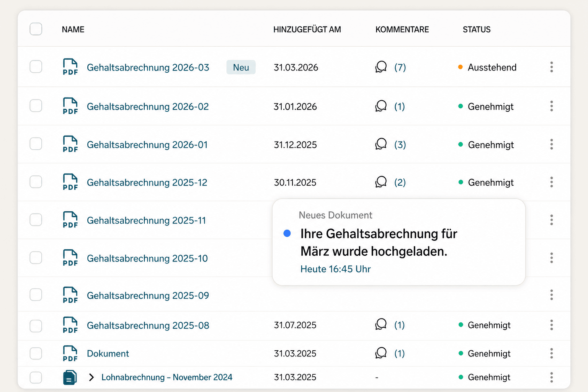Open three-dot menu for Gehaltsabrechnung 2025-09

pos(552,295)
